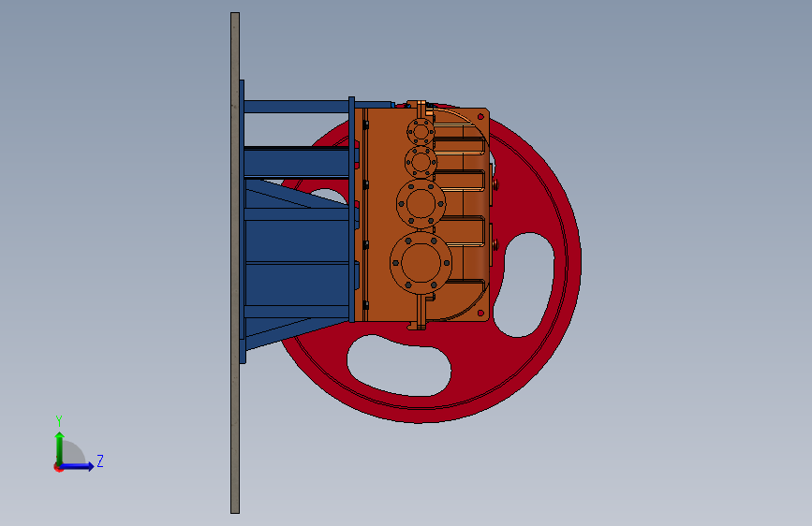Select the tall gray vertical base plate

click(x=235, y=263)
